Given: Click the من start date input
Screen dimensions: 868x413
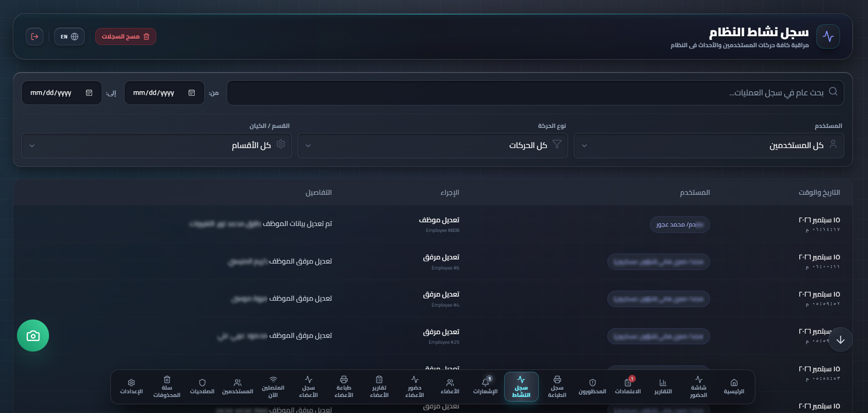Looking at the screenshot, I should 164,93.
